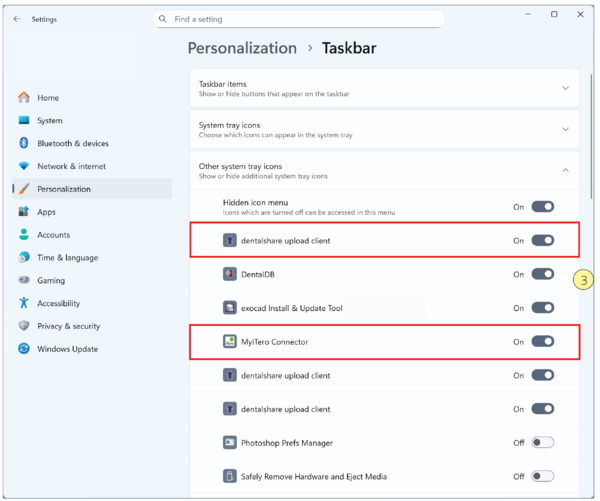Click the Accessibility figure icon
This screenshot has height=501, width=600.
tap(24, 303)
